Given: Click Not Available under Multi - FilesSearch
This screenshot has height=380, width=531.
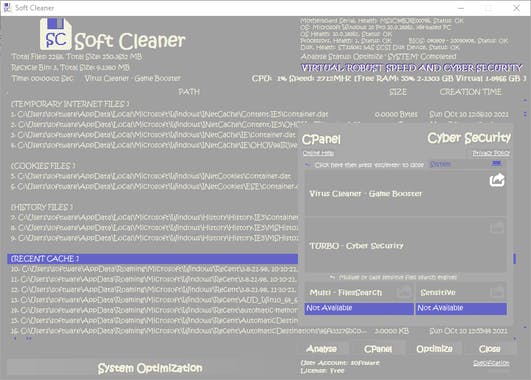Looking at the screenshot, I should tap(359, 308).
